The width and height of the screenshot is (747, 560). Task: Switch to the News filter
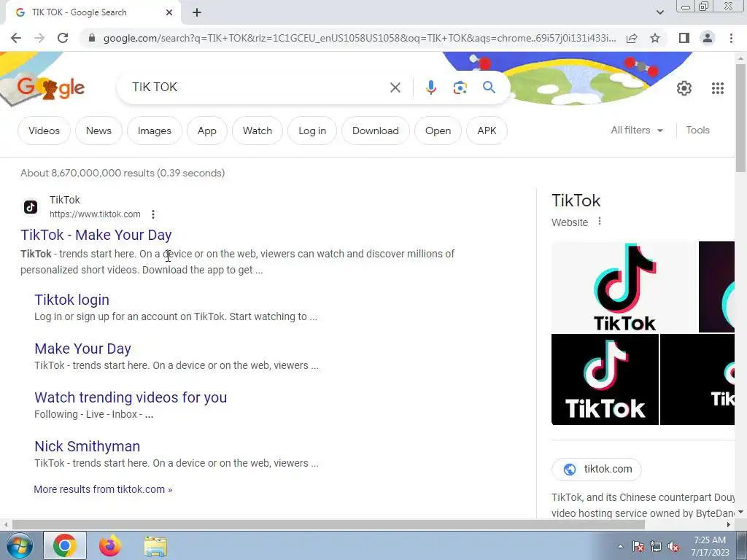[x=98, y=131]
